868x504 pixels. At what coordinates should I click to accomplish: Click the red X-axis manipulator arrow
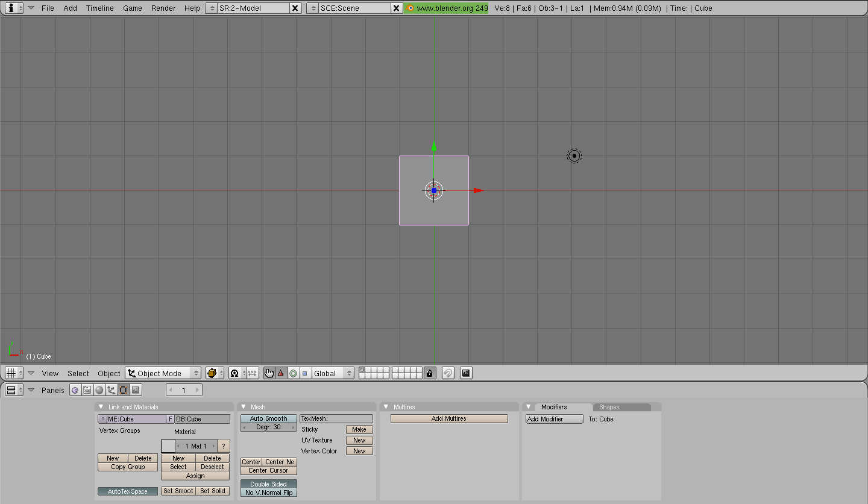coord(478,191)
